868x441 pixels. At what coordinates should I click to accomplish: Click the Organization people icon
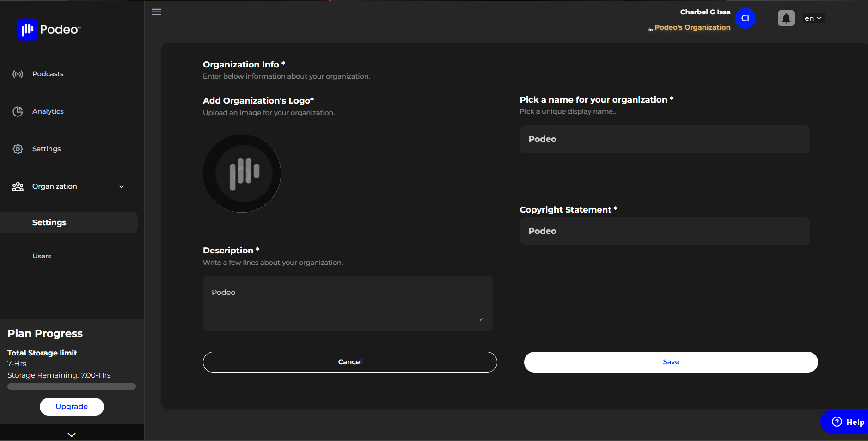tap(18, 186)
